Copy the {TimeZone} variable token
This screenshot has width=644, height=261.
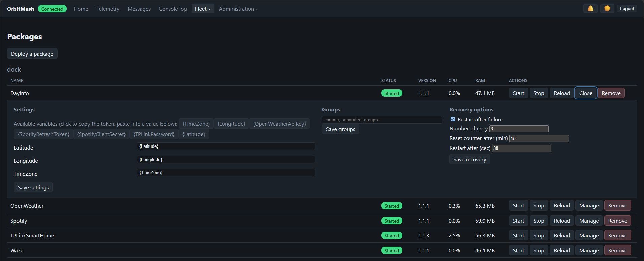click(x=196, y=124)
